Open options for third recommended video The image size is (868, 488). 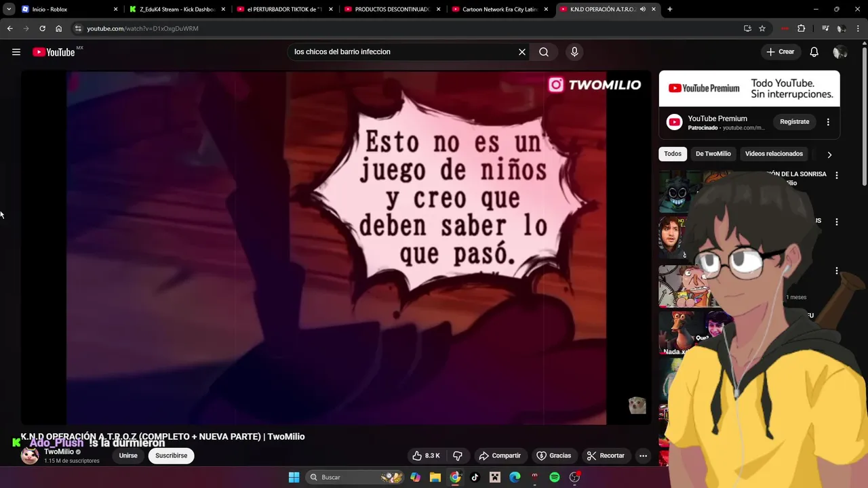click(836, 270)
